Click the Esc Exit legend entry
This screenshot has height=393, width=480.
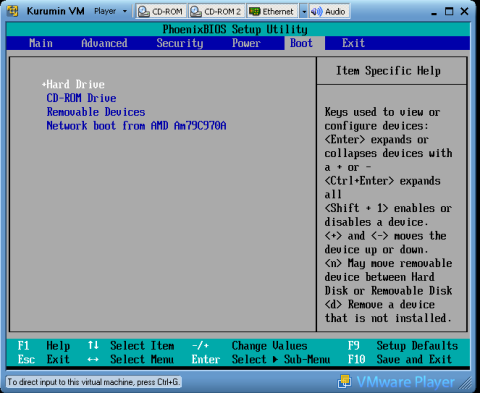click(x=44, y=359)
